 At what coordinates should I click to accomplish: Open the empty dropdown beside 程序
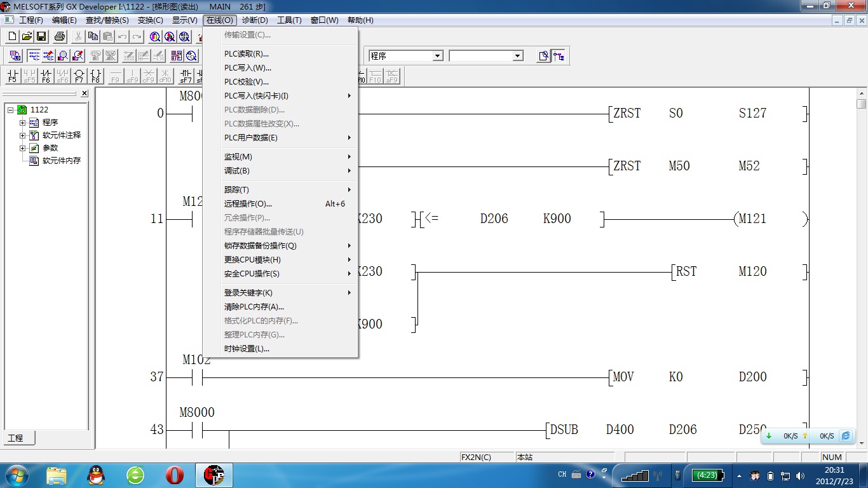coord(517,56)
